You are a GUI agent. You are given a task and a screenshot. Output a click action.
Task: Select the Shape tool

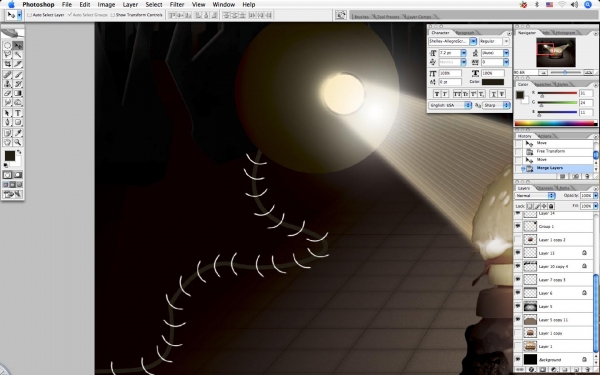18,122
